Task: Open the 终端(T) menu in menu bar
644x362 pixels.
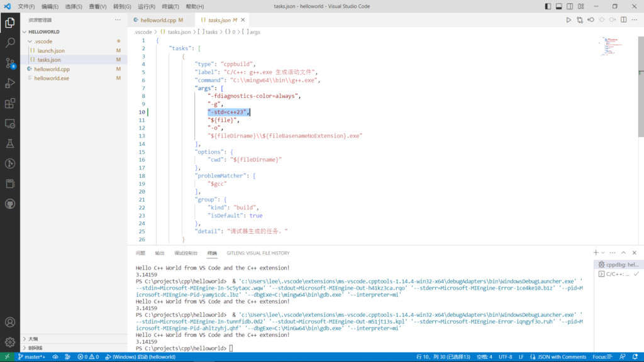Action: [171, 6]
